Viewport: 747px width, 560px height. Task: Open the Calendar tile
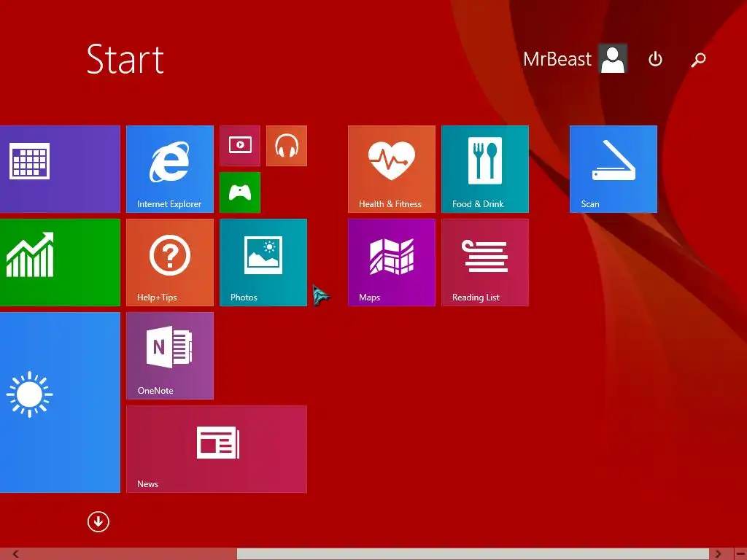60,169
